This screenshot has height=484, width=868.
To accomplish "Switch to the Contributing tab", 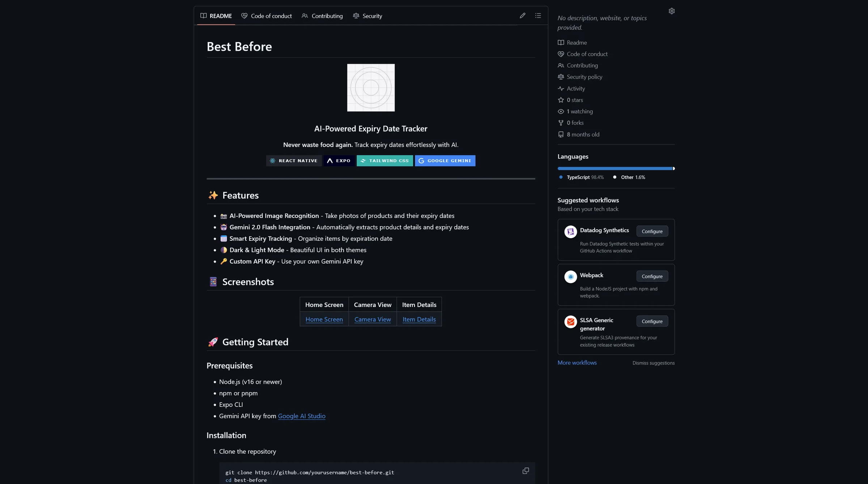I will coord(322,16).
